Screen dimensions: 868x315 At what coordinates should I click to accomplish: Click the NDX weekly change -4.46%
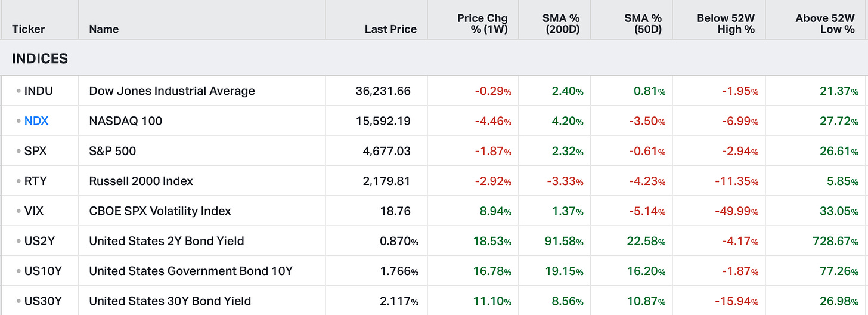[493, 121]
